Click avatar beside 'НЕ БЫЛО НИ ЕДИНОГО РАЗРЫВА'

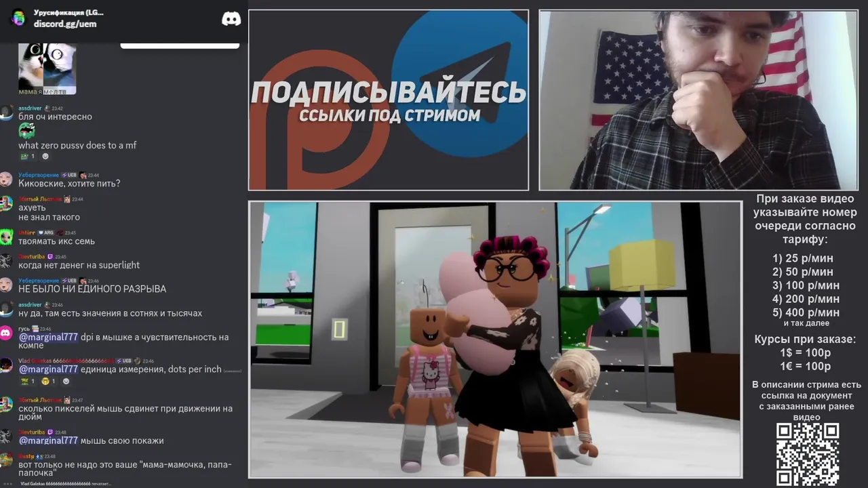point(6,285)
